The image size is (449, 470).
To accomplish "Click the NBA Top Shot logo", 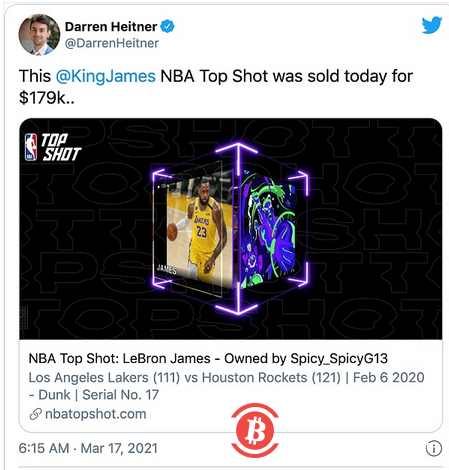I will pos(52,147).
